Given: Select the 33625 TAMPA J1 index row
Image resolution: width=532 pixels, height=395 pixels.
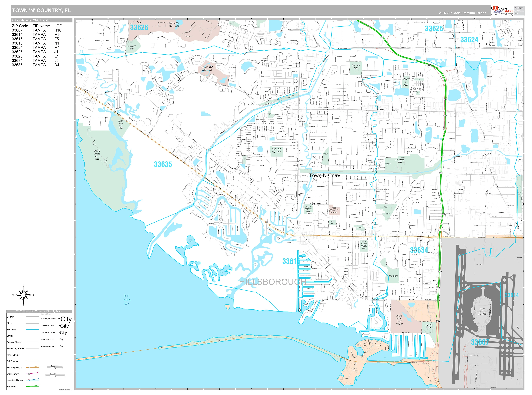Looking at the screenshot, I should click(x=35, y=52).
